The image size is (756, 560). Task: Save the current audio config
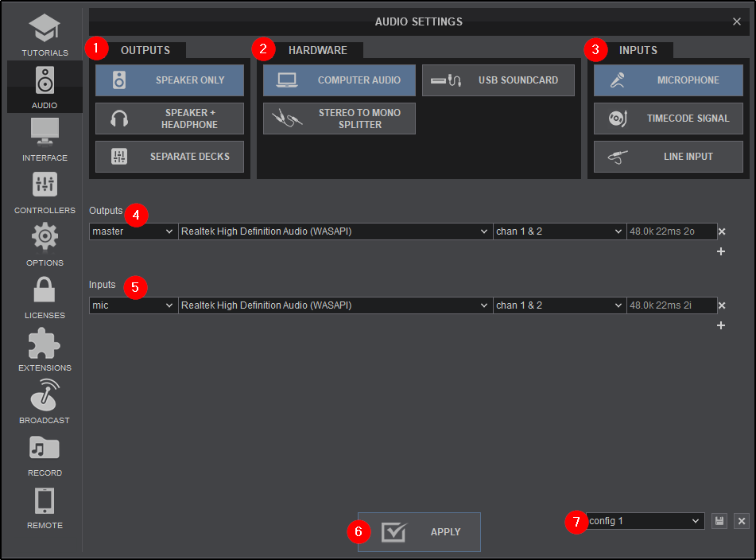pyautogui.click(x=719, y=521)
